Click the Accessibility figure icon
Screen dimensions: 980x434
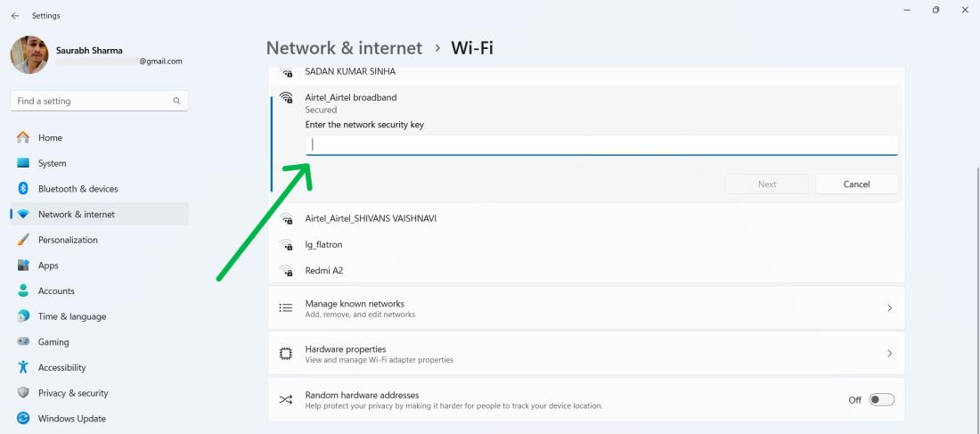click(x=23, y=367)
